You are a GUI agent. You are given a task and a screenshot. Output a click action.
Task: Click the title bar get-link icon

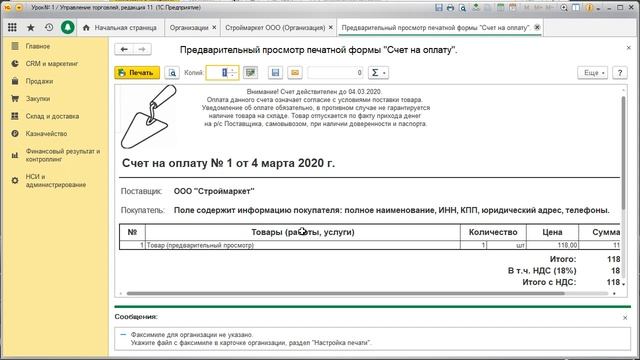tap(476, 8)
